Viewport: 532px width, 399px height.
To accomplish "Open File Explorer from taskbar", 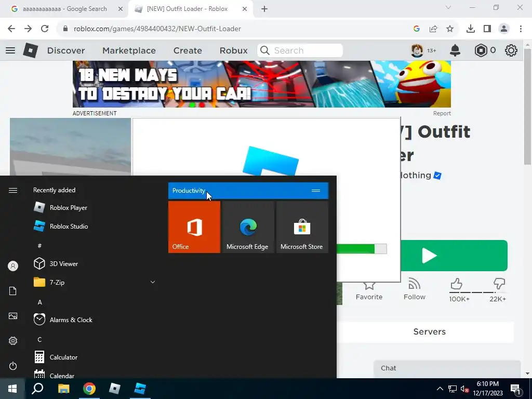I will [63, 389].
